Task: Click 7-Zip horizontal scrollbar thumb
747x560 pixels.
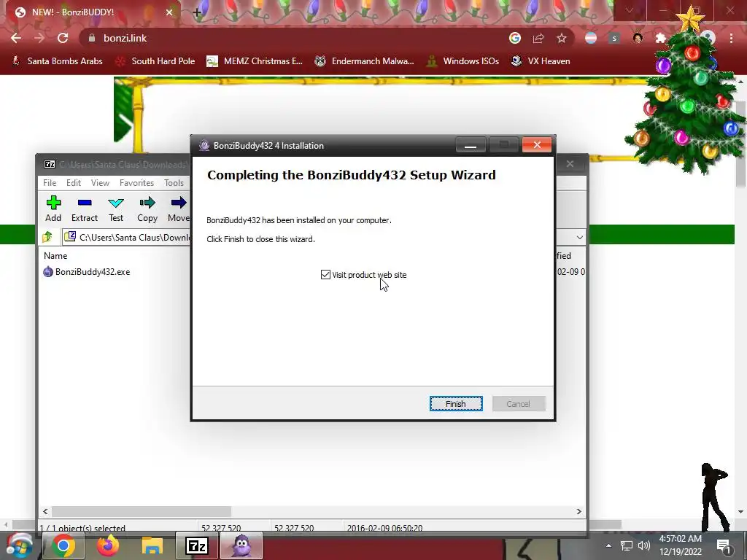Action: point(142,511)
